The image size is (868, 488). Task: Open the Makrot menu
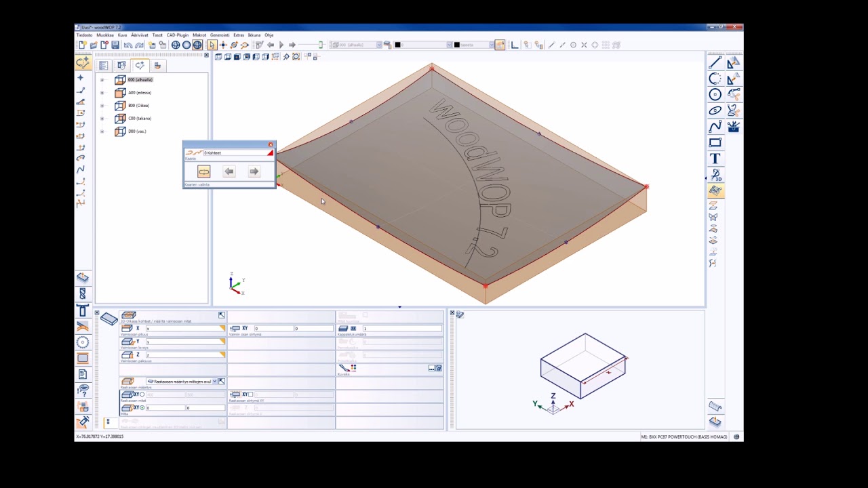[199, 35]
